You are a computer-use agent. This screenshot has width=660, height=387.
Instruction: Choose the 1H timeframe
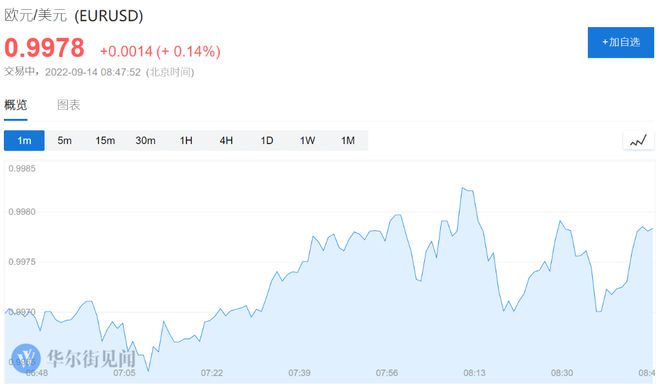[186, 141]
